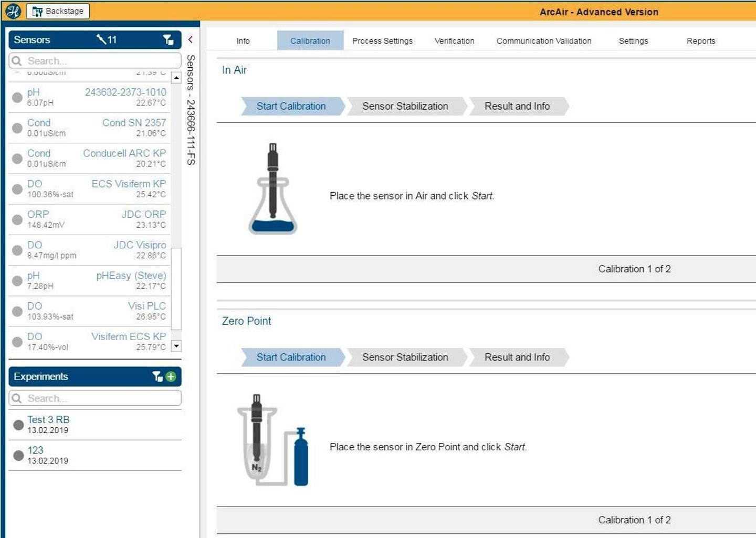
Task: Add a new experiment with the green plus
Action: 171,376
